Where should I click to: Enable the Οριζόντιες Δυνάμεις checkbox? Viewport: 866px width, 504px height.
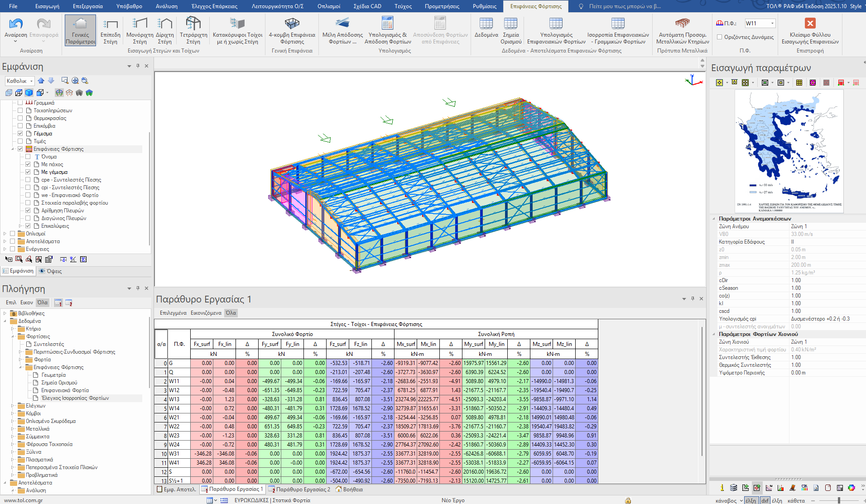719,37
